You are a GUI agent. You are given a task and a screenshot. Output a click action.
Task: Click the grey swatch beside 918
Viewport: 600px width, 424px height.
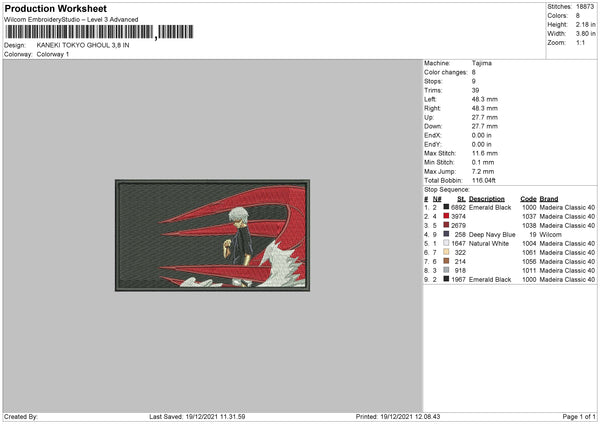[446, 270]
